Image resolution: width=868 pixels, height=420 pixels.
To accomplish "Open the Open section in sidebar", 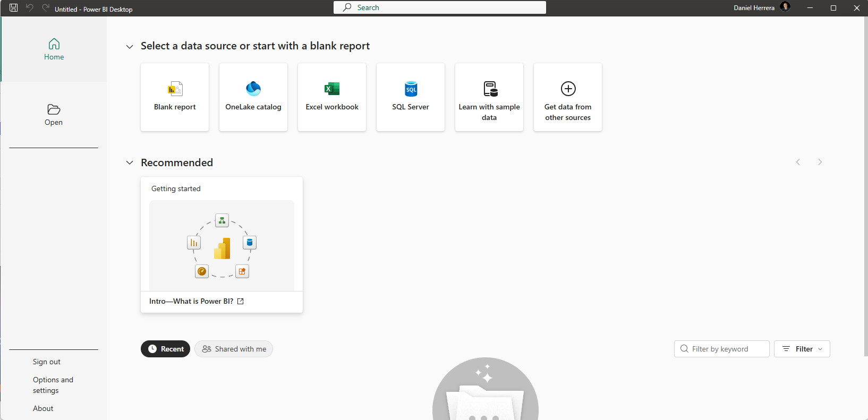I will coord(54,115).
